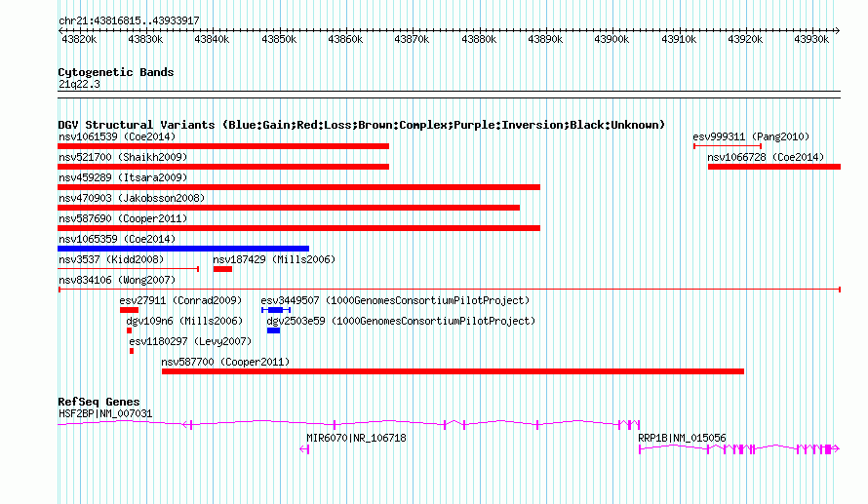Select the RRP1B gene exon structure

click(739, 449)
